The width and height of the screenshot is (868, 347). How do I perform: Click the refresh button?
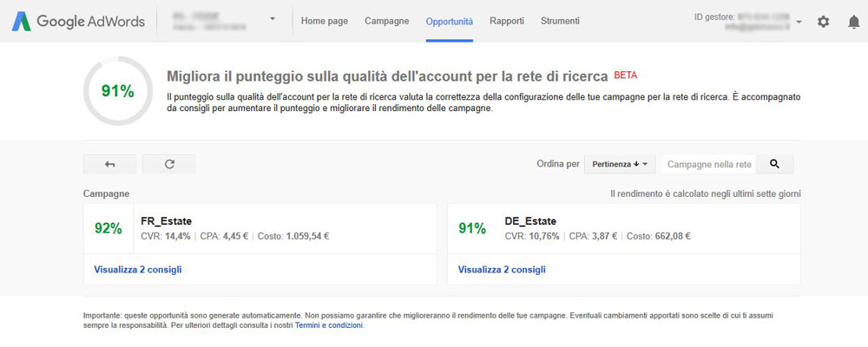[169, 164]
